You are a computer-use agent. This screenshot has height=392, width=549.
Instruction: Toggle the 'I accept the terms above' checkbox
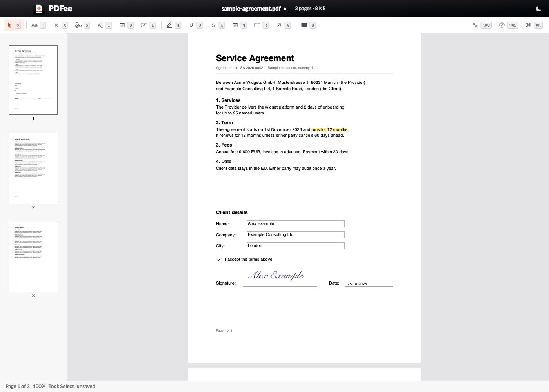(219, 260)
